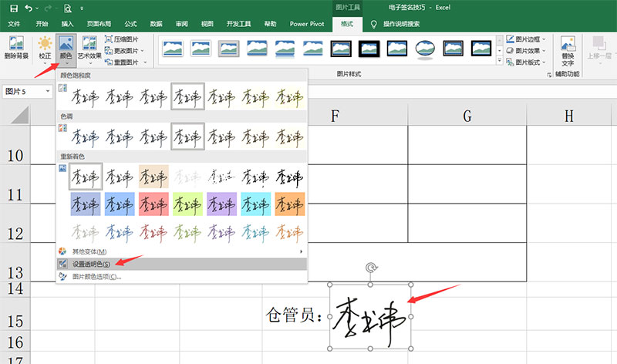Click the 颜色 (Color) ribbon button
Screen dimensions: 617x364
tap(66, 49)
